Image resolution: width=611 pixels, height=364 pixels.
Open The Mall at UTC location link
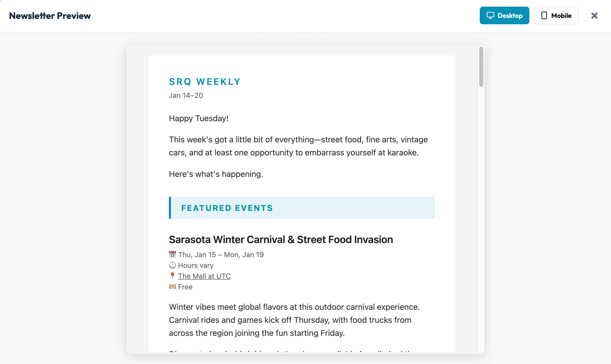pos(204,276)
